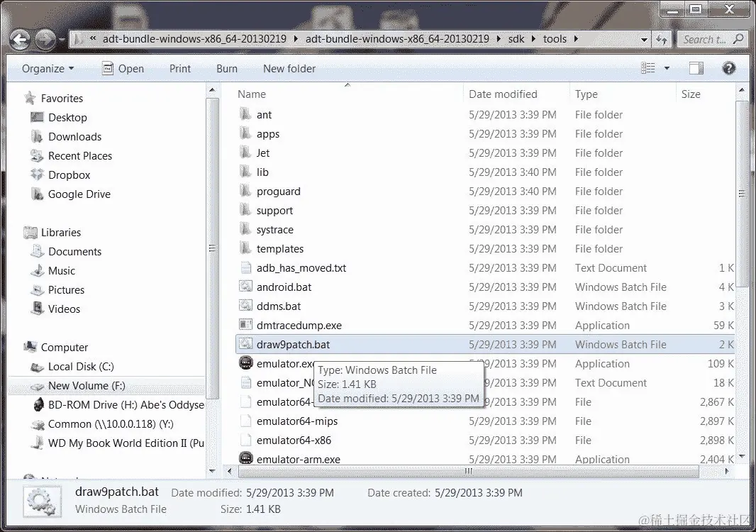Select the emulator64-mips file

coord(297,421)
